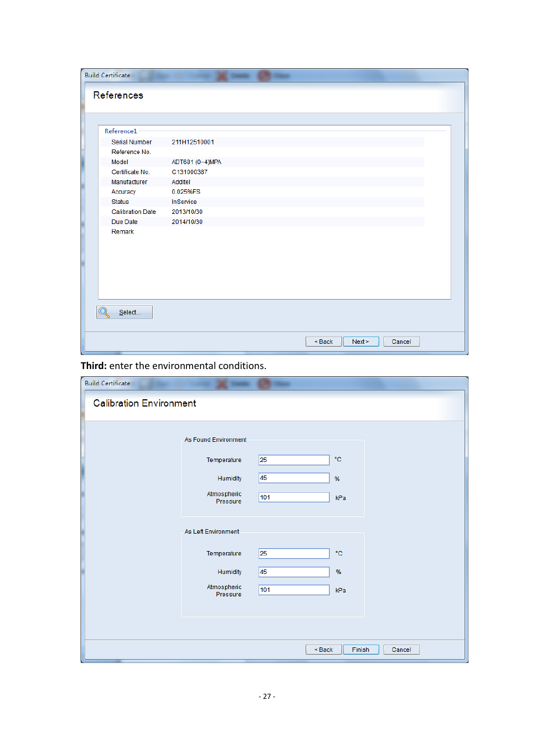Click the Serial Number label
The height and width of the screenshot is (756, 534).
[132, 142]
